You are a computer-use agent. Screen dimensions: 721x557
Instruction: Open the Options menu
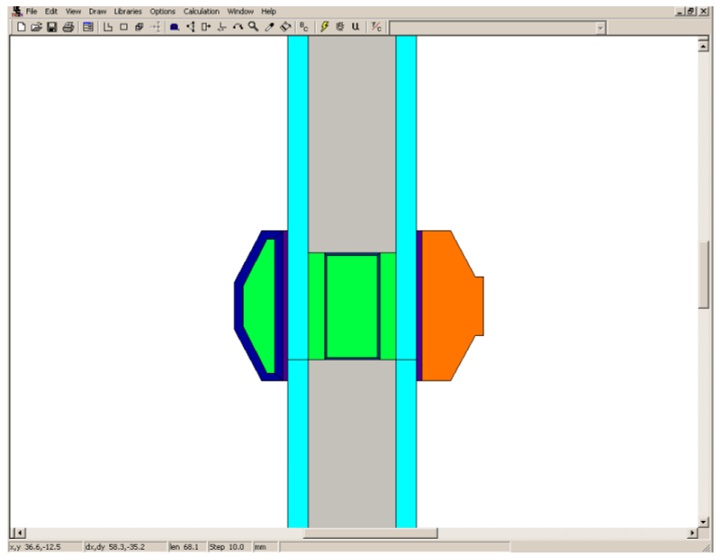tap(162, 11)
